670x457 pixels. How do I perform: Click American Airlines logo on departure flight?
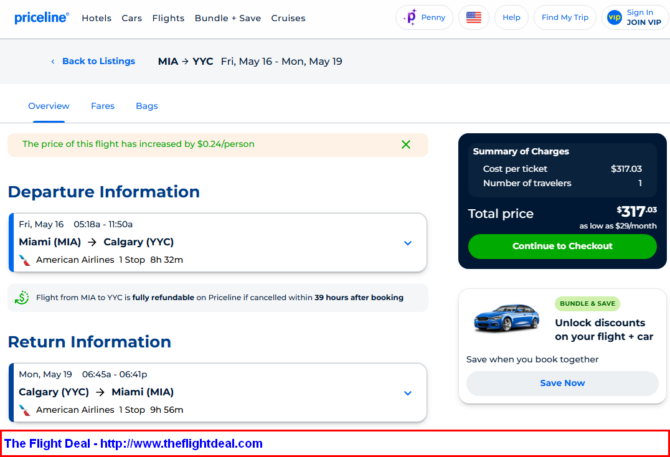[25, 260]
